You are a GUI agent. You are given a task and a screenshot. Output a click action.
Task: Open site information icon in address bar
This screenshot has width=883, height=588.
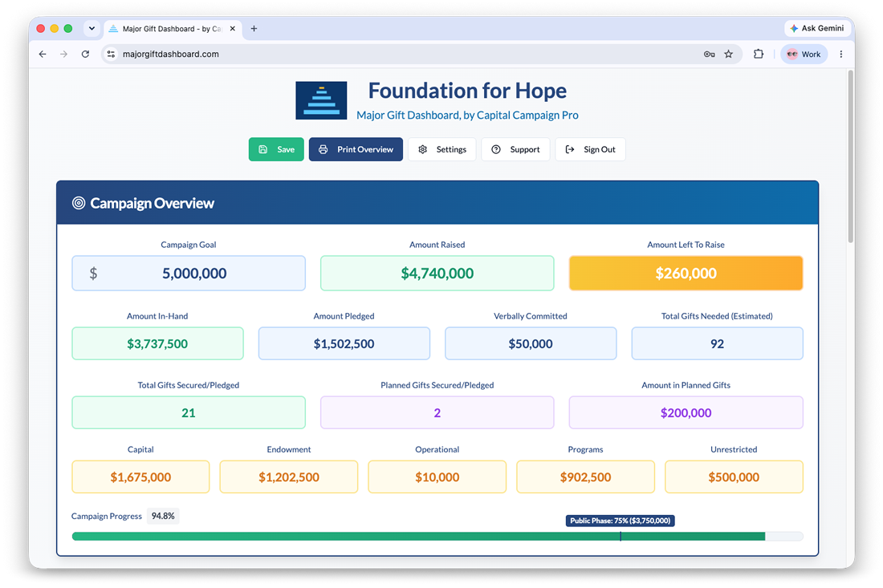click(111, 54)
